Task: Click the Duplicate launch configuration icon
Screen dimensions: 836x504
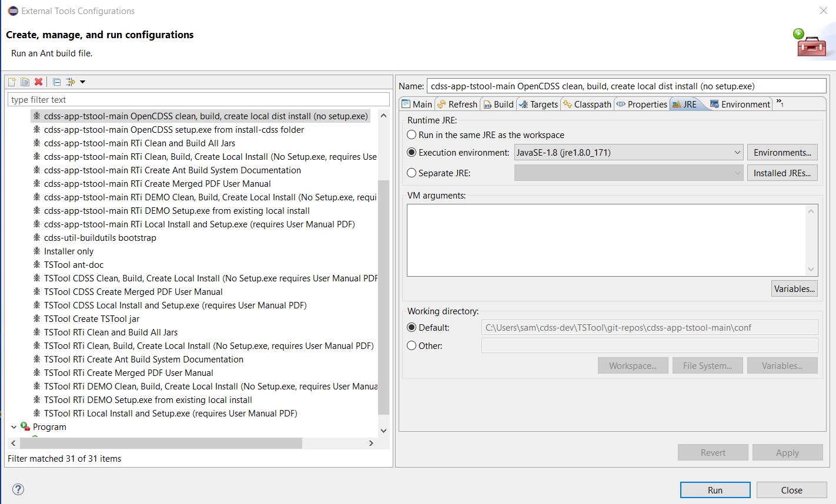Action: (x=25, y=82)
